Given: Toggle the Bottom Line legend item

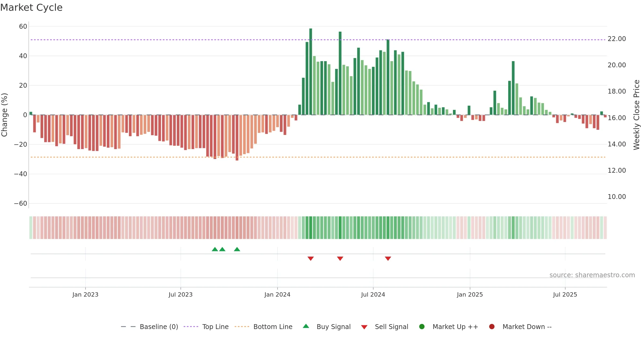Looking at the screenshot, I should pos(264,327).
